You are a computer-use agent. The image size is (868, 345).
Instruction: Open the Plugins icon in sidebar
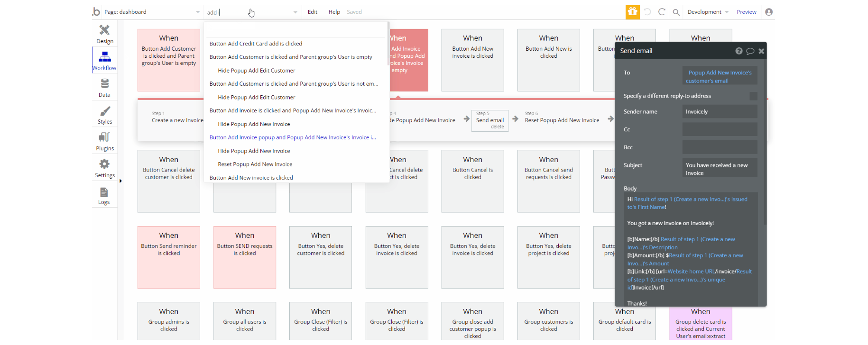(x=104, y=137)
